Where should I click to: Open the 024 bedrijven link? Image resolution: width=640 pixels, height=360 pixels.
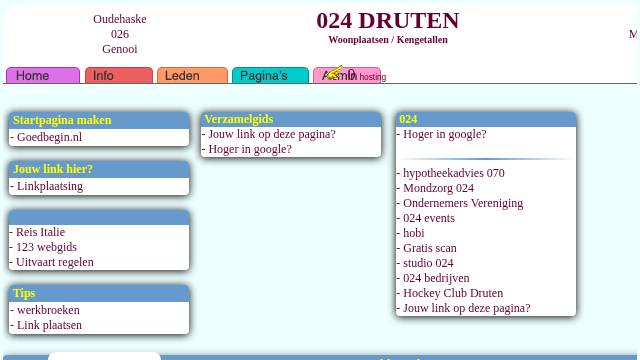[x=436, y=278]
